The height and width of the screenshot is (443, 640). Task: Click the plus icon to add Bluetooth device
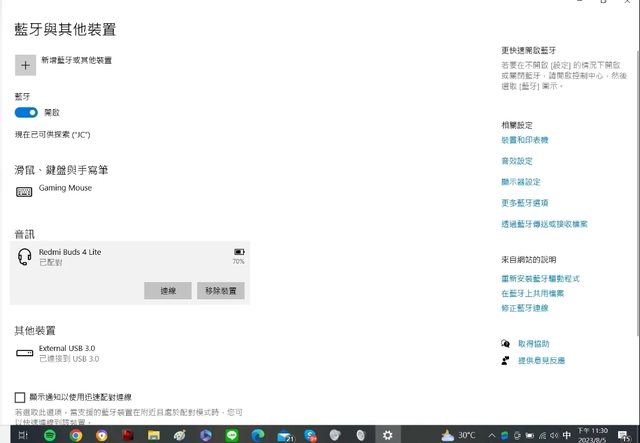point(25,63)
